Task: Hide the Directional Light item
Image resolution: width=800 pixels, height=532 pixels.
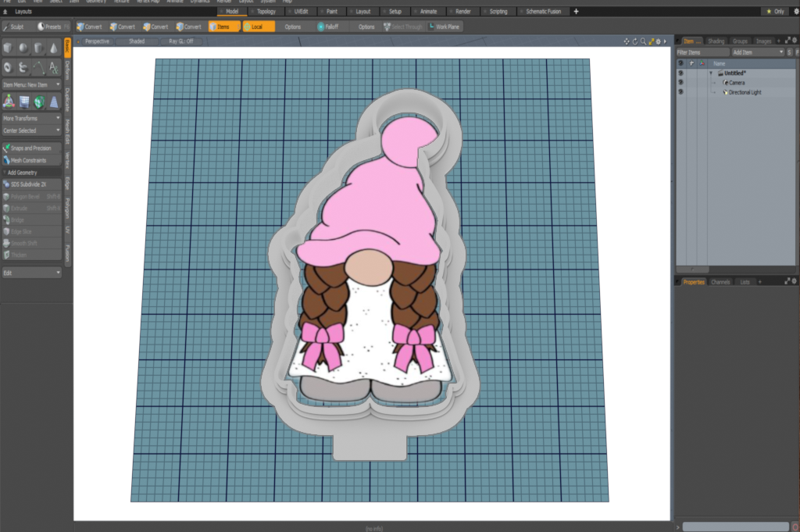Action: [x=680, y=92]
